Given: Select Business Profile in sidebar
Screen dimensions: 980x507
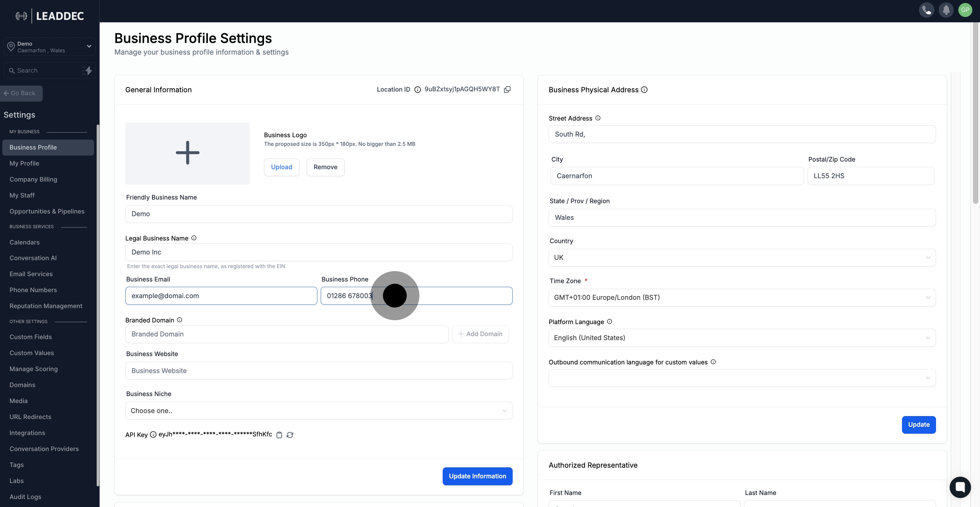Looking at the screenshot, I should (x=48, y=148).
